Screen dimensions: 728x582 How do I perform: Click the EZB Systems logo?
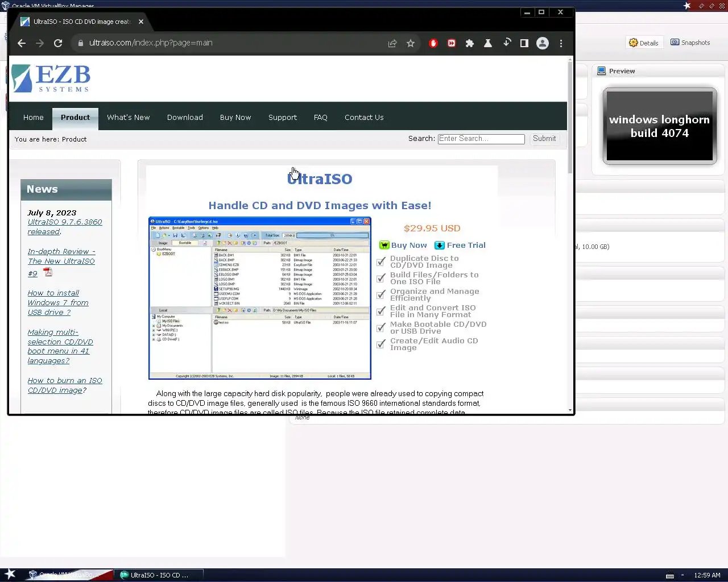(x=51, y=78)
